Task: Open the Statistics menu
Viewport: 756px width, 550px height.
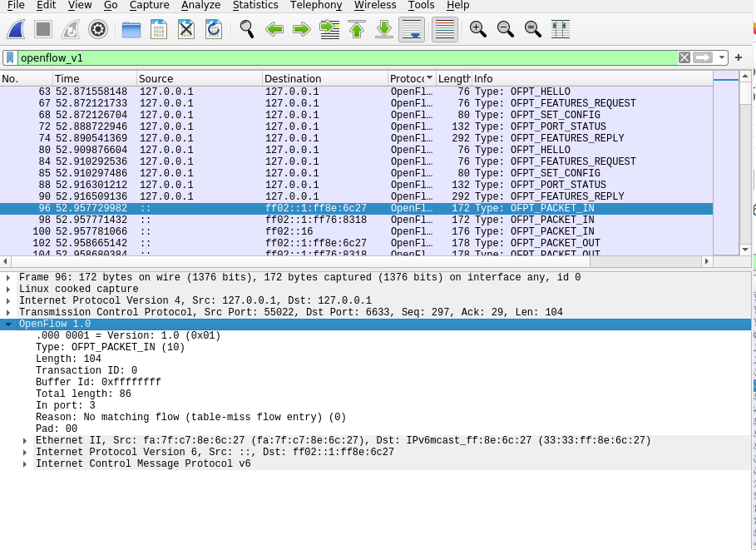Action: point(255,5)
